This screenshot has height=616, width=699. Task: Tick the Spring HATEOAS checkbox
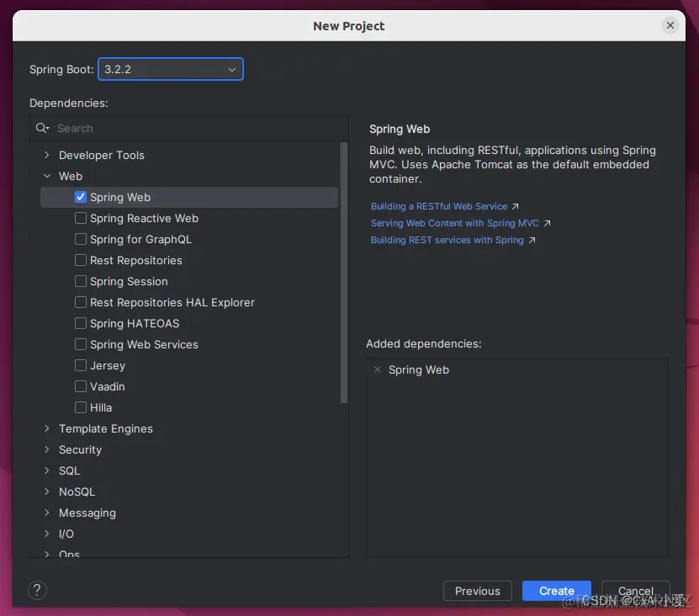[x=81, y=323]
